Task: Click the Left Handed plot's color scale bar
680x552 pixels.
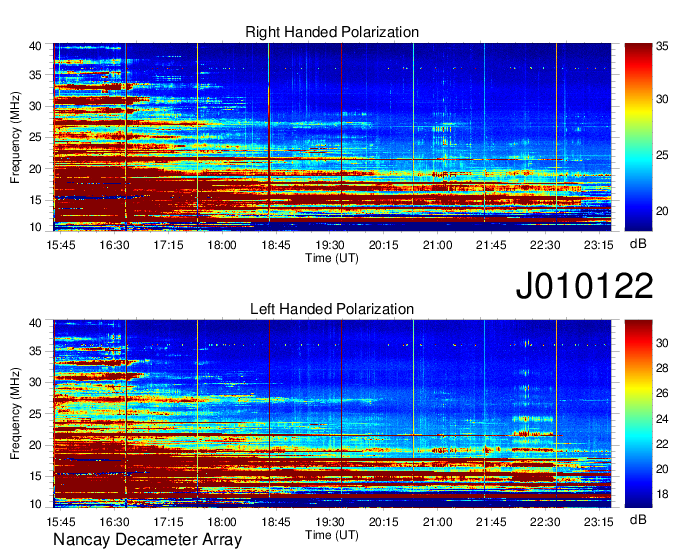Action: (x=638, y=414)
